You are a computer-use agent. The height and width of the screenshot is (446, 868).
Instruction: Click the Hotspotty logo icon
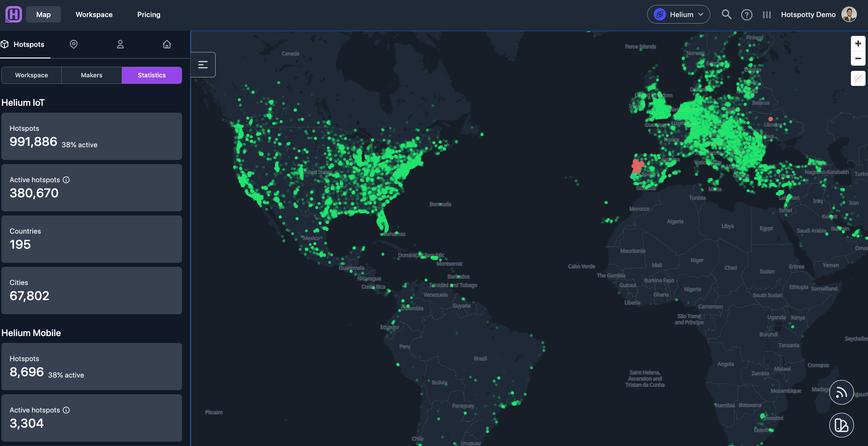[13, 14]
